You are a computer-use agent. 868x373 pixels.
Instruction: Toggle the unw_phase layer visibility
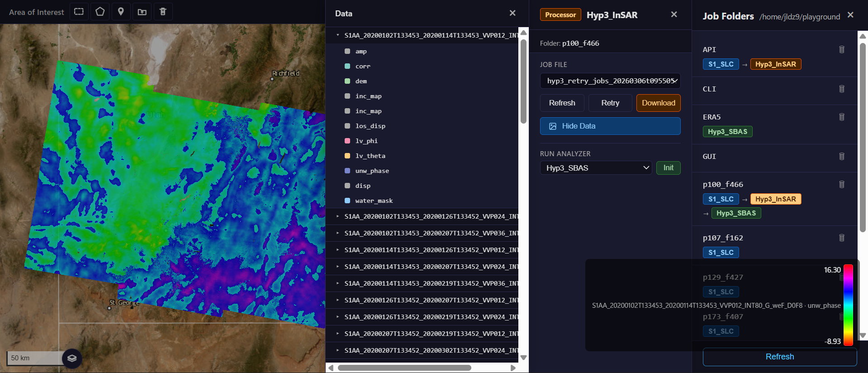(347, 171)
